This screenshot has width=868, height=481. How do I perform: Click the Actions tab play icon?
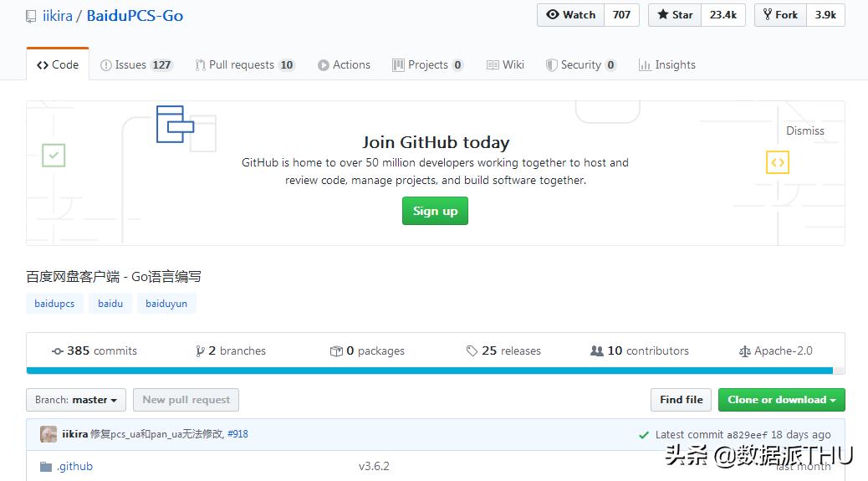click(324, 65)
